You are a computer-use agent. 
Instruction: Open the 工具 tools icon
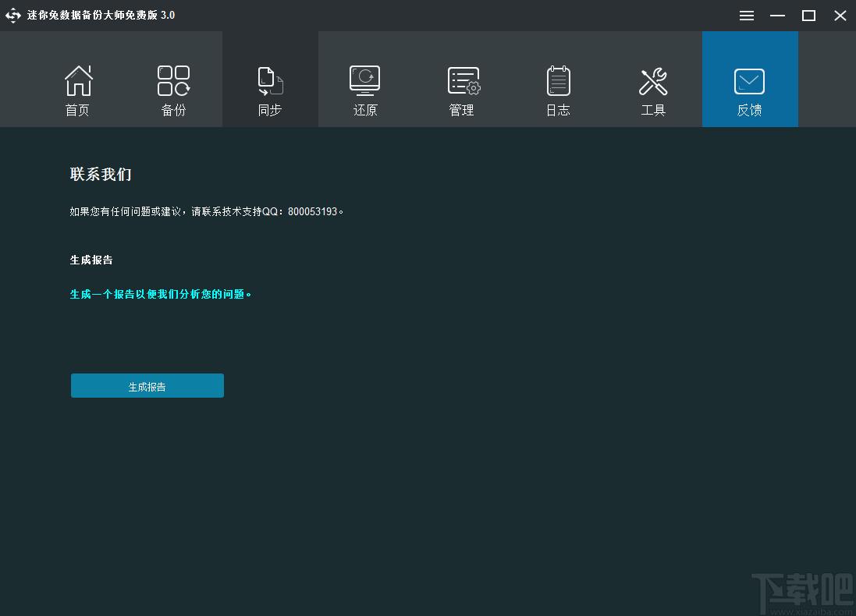tap(653, 81)
